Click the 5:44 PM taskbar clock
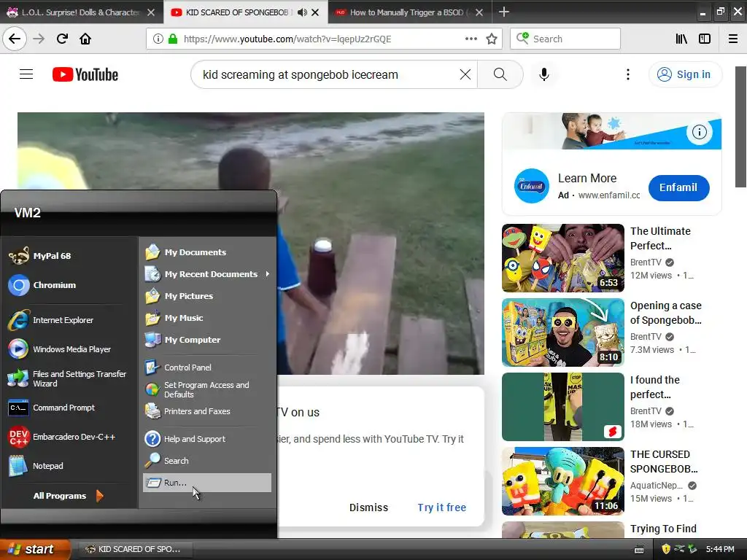The width and height of the screenshot is (747, 560). 720,549
